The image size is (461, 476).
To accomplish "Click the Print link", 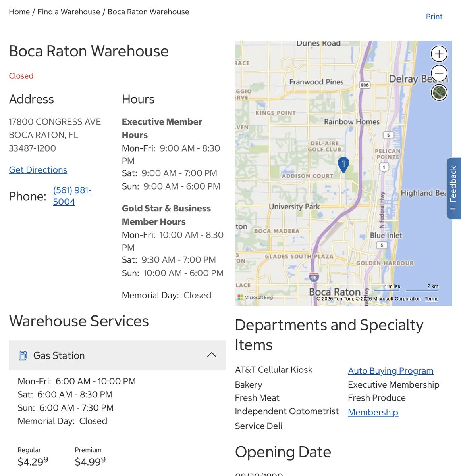I will (x=434, y=17).
